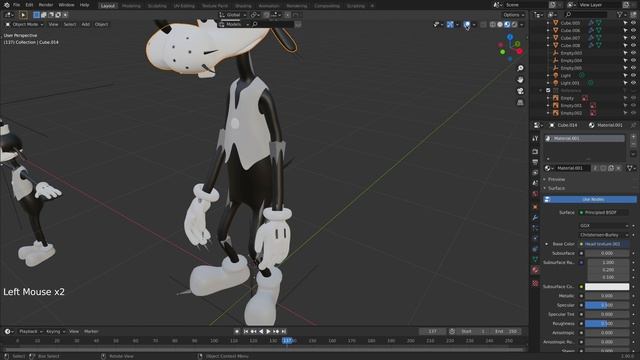Open the Keying dropdown in timeline

56,331
